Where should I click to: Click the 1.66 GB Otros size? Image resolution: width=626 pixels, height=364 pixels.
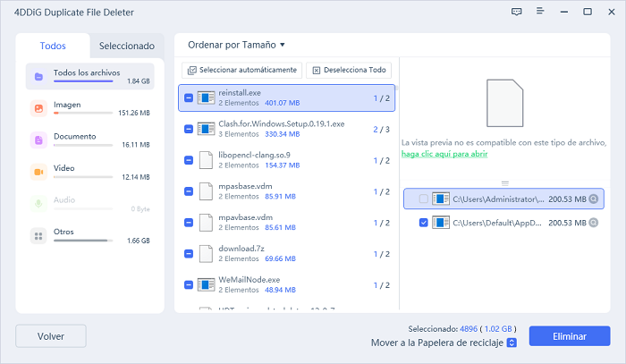coord(139,241)
